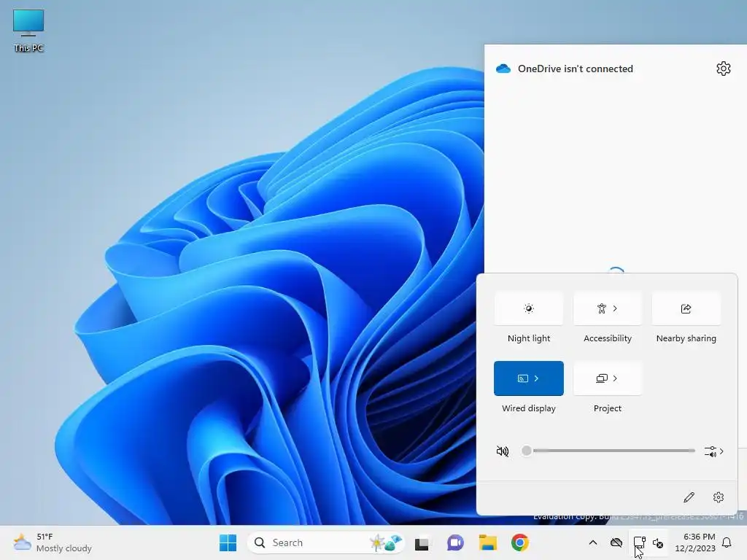Open the weather widget showing 51°F
Viewport: 747px width, 560px height.
tap(53, 542)
